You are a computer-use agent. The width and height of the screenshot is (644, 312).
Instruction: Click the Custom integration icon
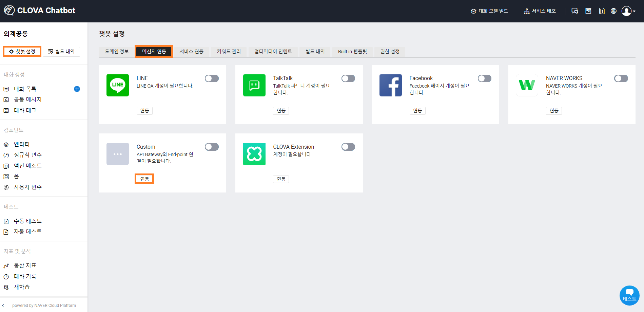(118, 154)
